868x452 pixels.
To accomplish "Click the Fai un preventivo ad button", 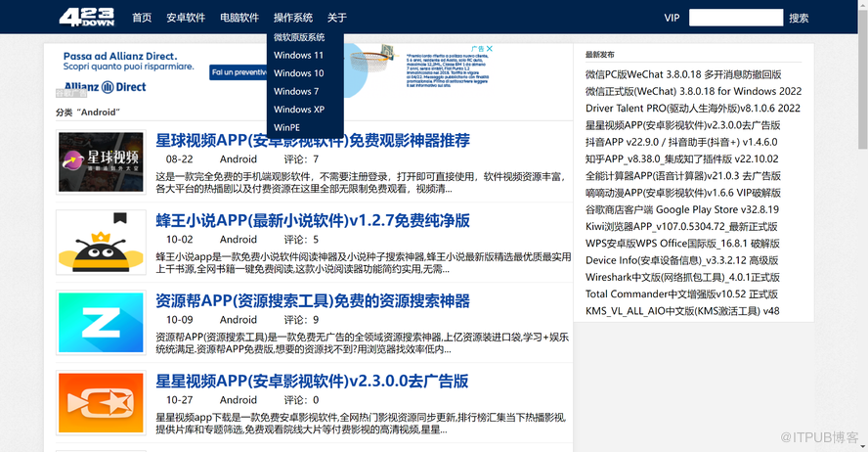I will [x=239, y=72].
